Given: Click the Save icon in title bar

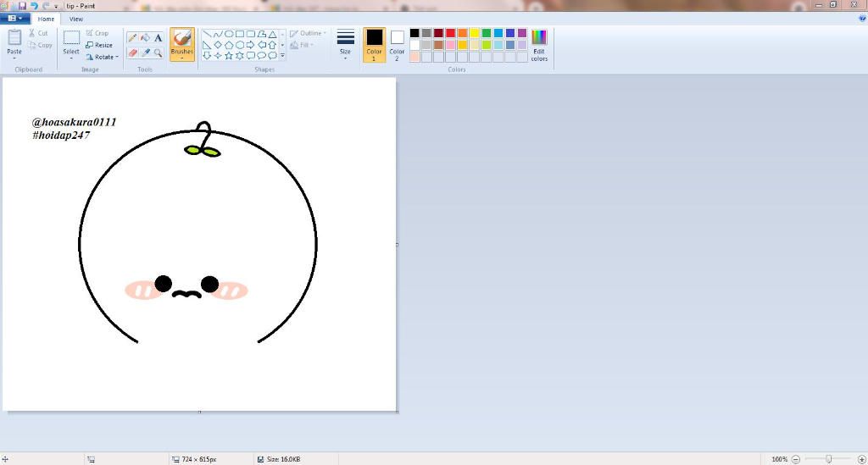Looking at the screenshot, I should click(22, 6).
